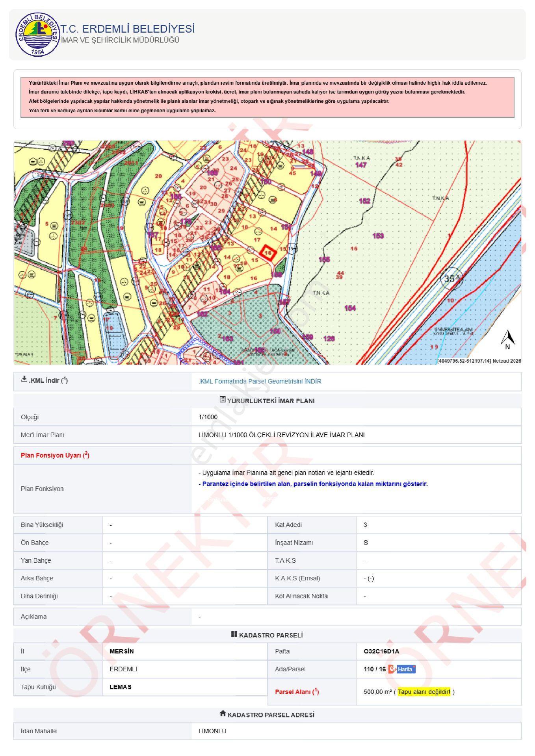Click the Kadastro Parseli grid icon
This screenshot has width=535, height=756.
coord(234,635)
